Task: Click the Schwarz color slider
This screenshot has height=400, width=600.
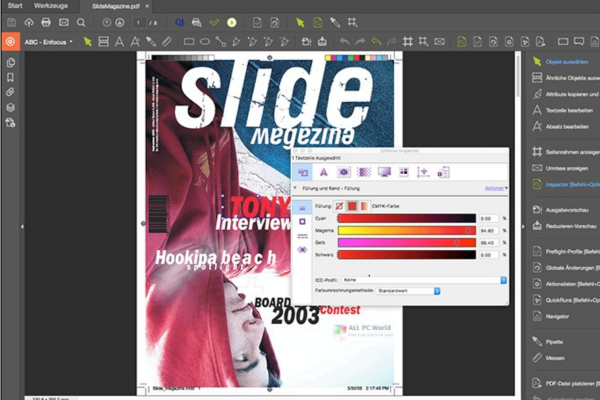Action: click(406, 255)
